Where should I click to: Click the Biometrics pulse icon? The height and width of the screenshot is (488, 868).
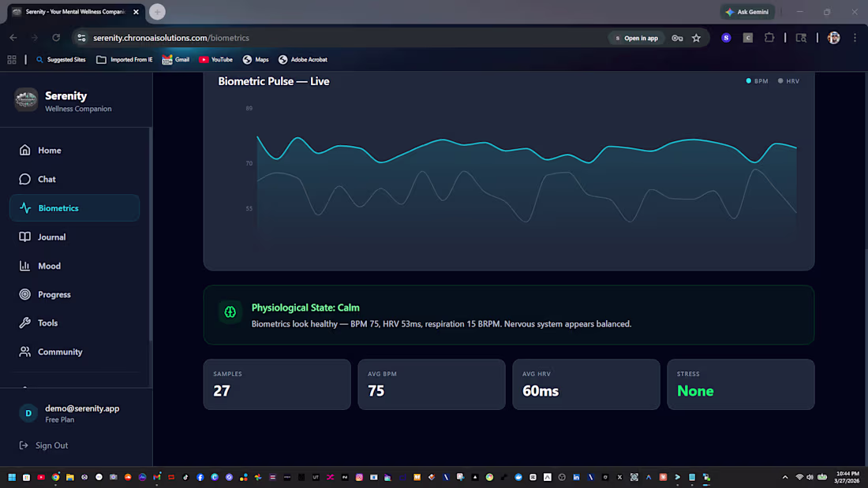(x=25, y=208)
